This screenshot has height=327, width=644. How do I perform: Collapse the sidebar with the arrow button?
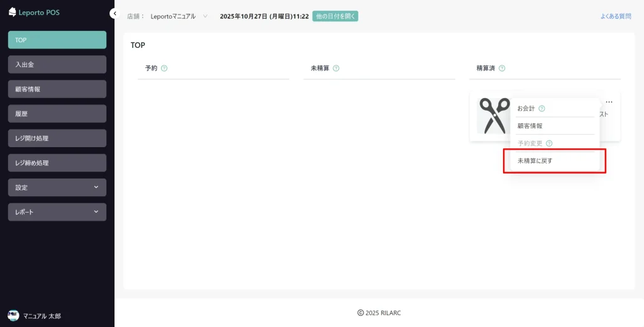tap(114, 13)
